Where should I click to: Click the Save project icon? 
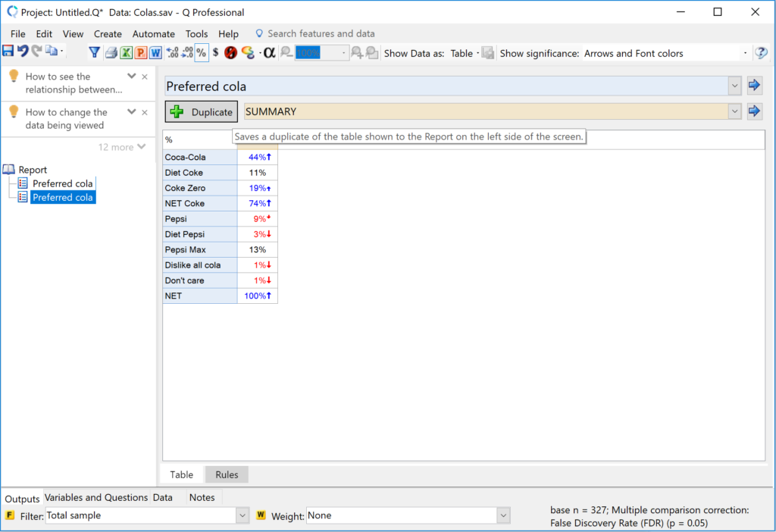[8, 51]
